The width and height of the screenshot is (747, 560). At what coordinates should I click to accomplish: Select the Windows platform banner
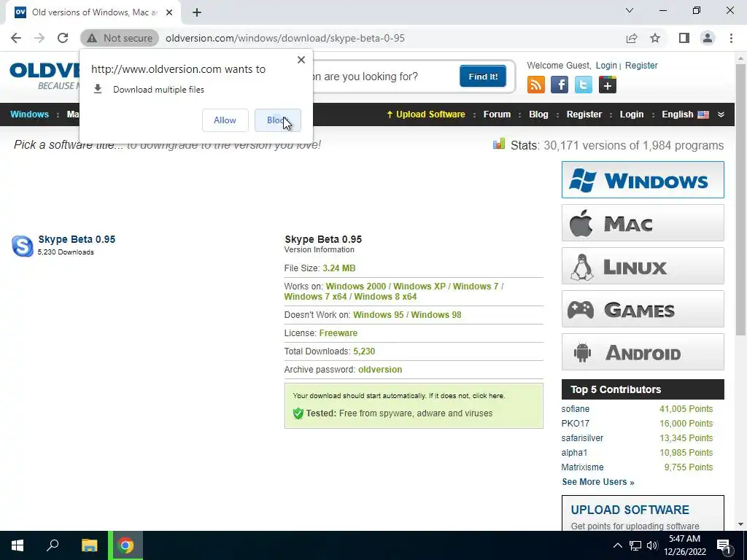(643, 179)
